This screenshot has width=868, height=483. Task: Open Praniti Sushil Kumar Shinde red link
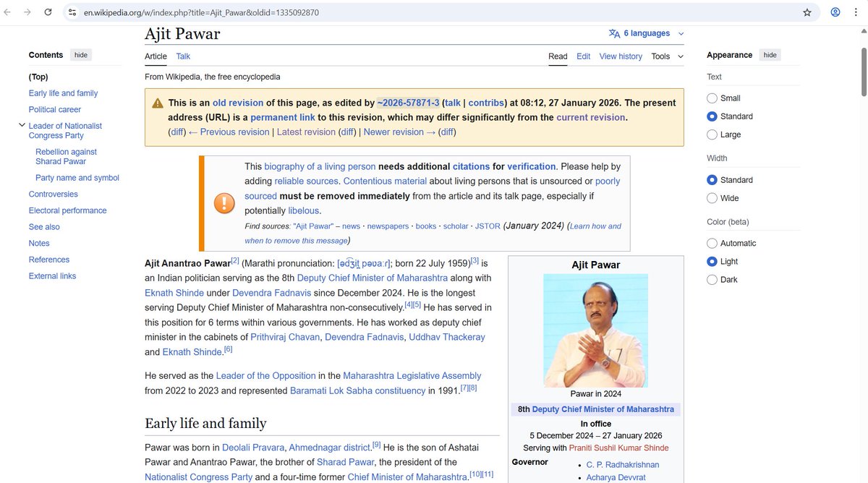coord(618,448)
